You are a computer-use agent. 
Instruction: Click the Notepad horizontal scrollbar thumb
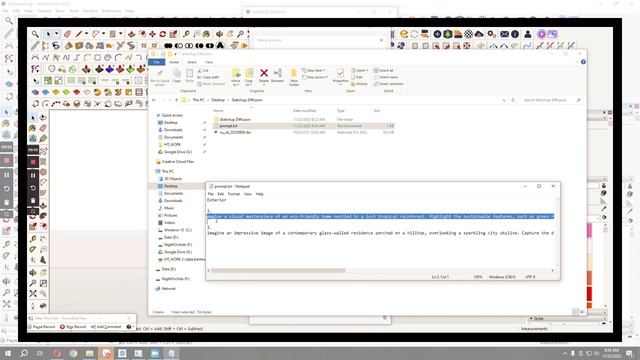click(x=278, y=271)
